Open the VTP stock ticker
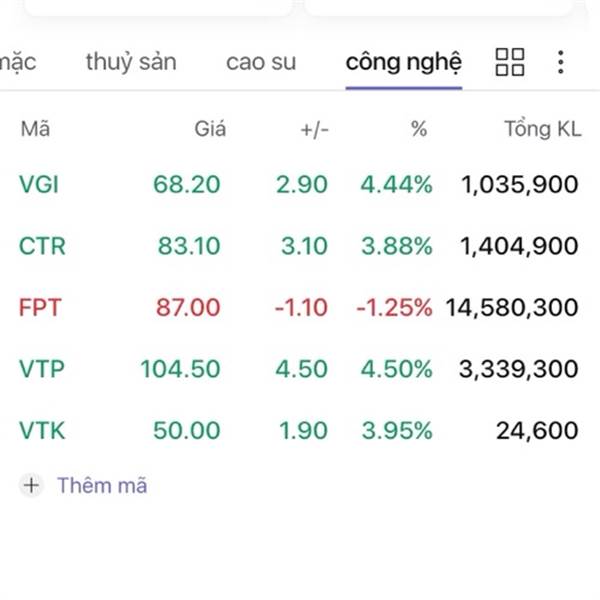600x600 pixels. 41,369
